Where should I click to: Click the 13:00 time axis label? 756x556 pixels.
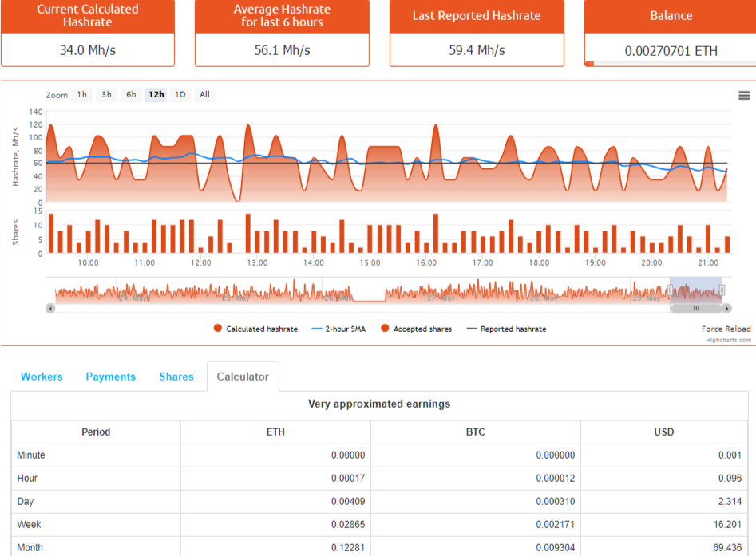point(257,262)
